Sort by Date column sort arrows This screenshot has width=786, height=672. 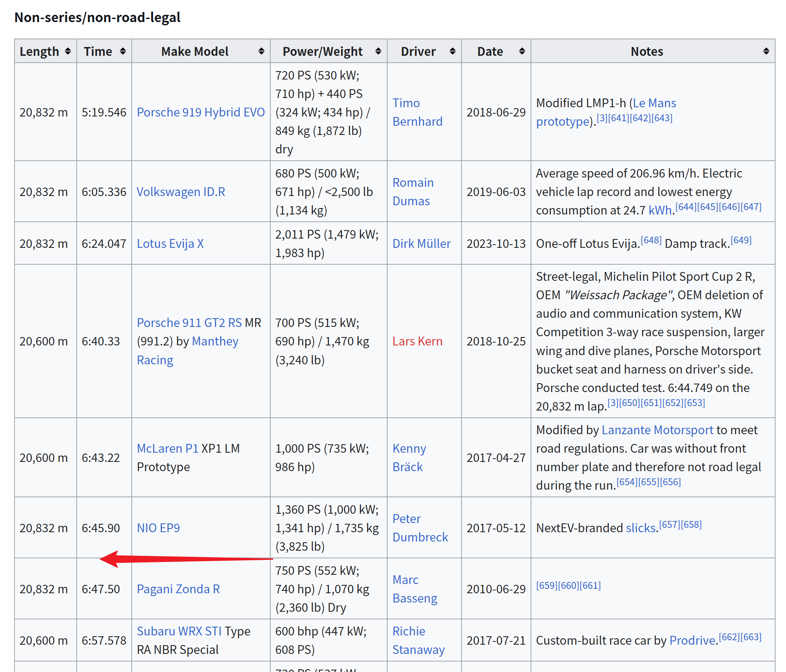click(x=522, y=51)
